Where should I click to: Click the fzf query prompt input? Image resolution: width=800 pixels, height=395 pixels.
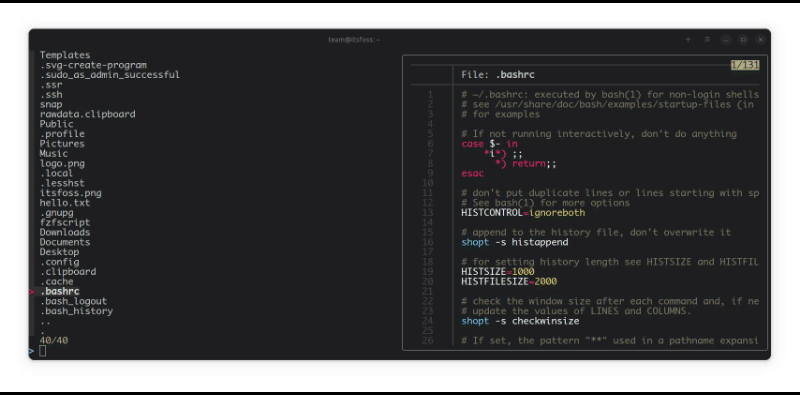(42, 350)
